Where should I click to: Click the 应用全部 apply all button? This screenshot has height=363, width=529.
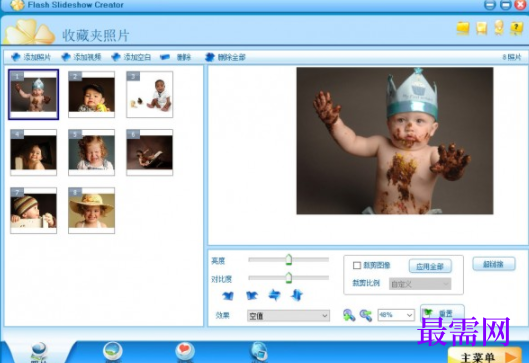[x=430, y=267]
